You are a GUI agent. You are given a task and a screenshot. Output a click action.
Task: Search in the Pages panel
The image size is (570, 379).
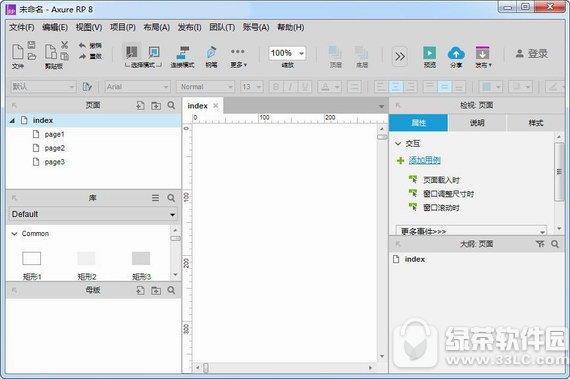click(x=171, y=105)
